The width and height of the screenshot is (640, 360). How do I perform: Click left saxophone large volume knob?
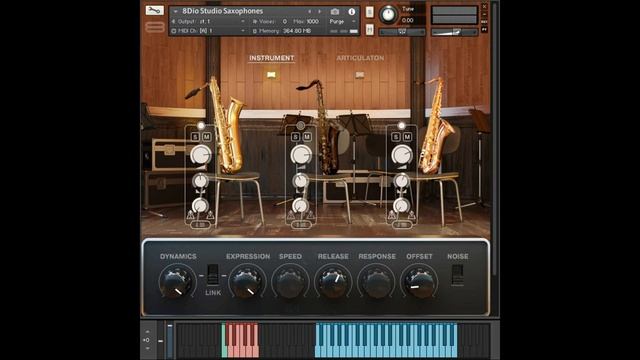point(200,155)
